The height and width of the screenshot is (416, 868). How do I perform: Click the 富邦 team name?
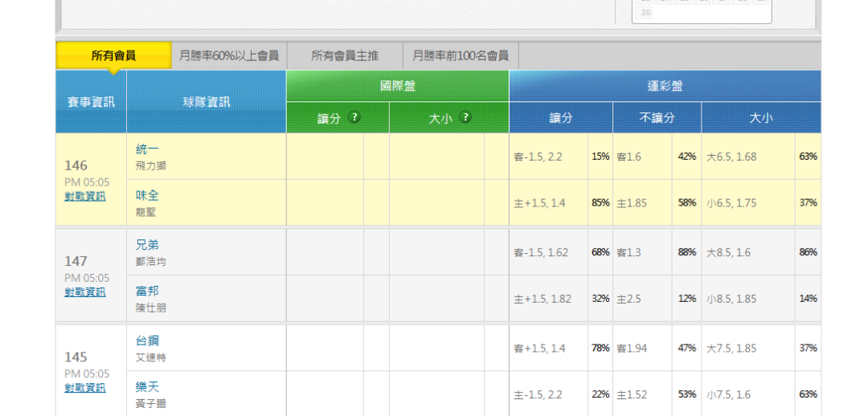pos(147,291)
